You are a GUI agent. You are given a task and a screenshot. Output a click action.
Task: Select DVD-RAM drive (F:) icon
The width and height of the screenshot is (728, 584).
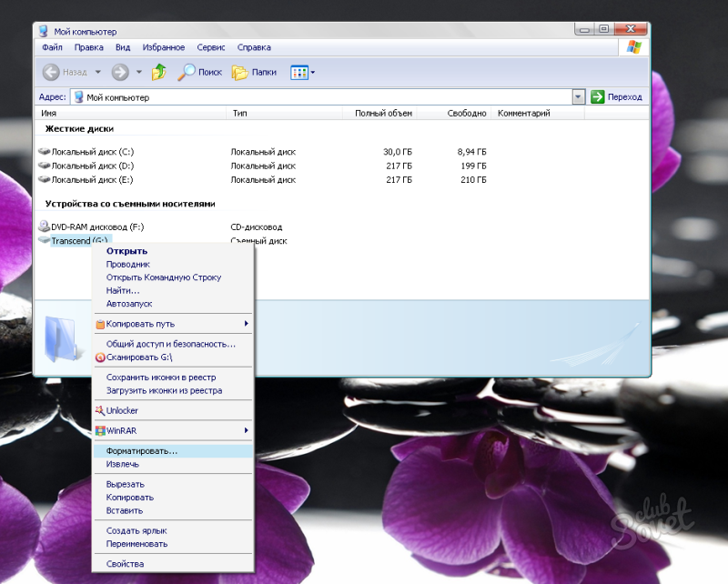coord(44,226)
